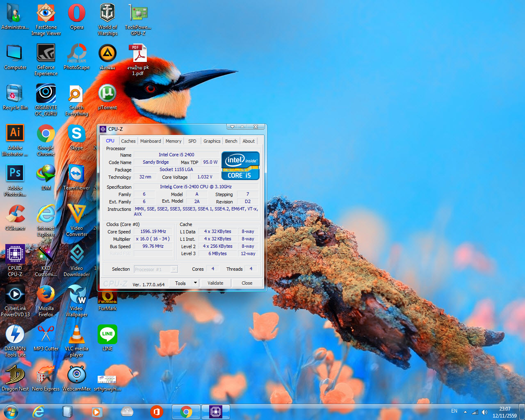The height and width of the screenshot is (420, 525).
Task: Click the Intel Core i5 logo in CPU-Z
Action: point(240,166)
